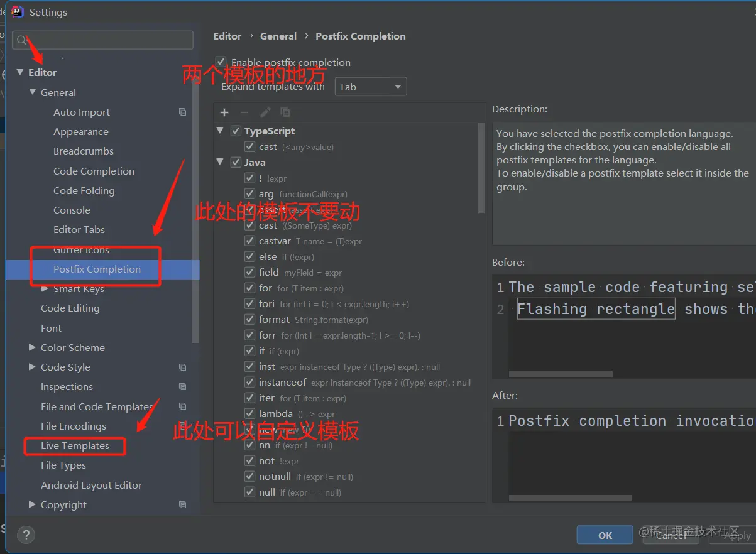Collapse the TypeScript template group
This screenshot has height=554, width=756.
pos(220,131)
